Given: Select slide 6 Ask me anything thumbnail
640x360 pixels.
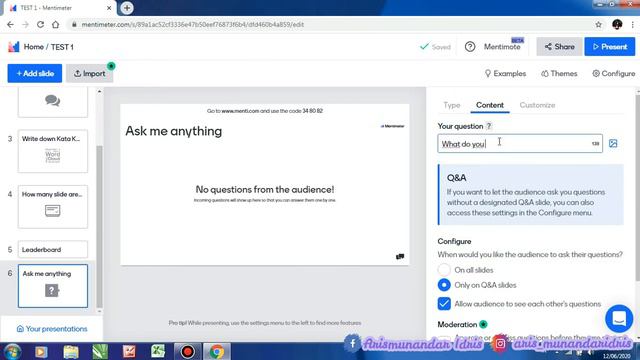Looking at the screenshot, I should click(x=53, y=286).
